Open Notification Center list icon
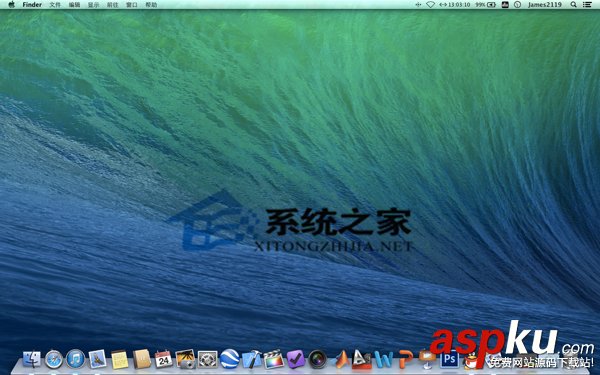 point(587,5)
